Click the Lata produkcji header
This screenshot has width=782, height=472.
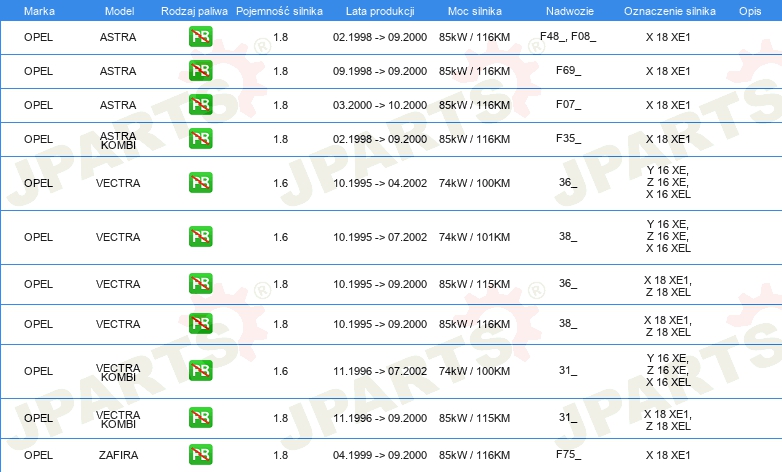(x=380, y=11)
